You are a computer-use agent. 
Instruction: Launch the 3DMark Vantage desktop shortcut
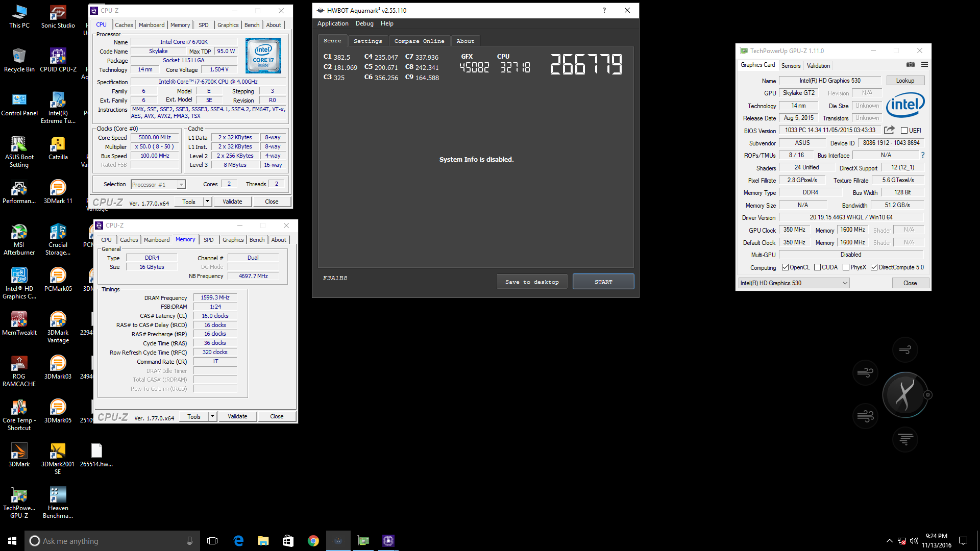click(x=58, y=327)
